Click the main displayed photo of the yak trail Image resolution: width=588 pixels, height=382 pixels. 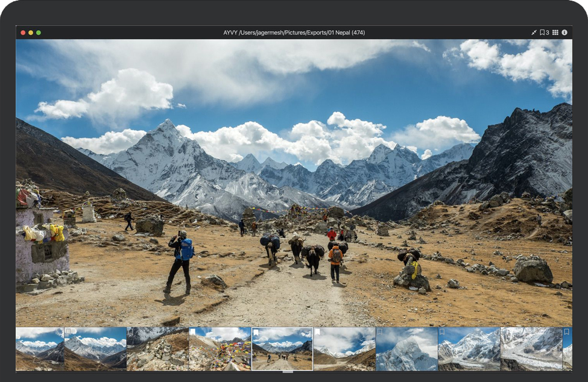pyautogui.click(x=294, y=183)
